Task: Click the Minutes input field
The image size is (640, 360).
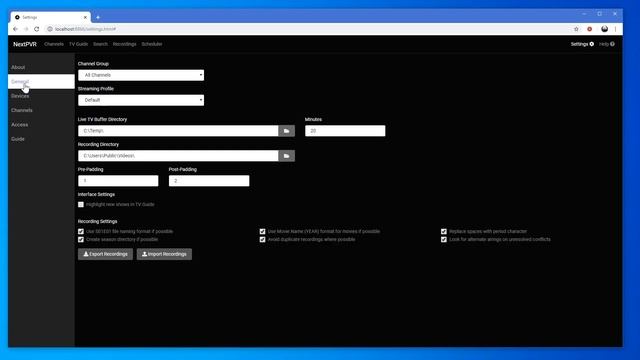Action: tap(345, 131)
